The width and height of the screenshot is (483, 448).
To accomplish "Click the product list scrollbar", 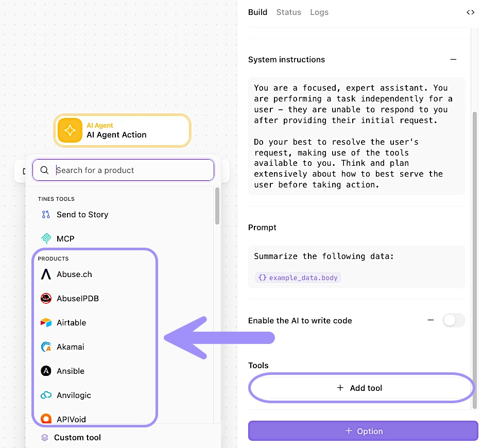I will (x=217, y=206).
